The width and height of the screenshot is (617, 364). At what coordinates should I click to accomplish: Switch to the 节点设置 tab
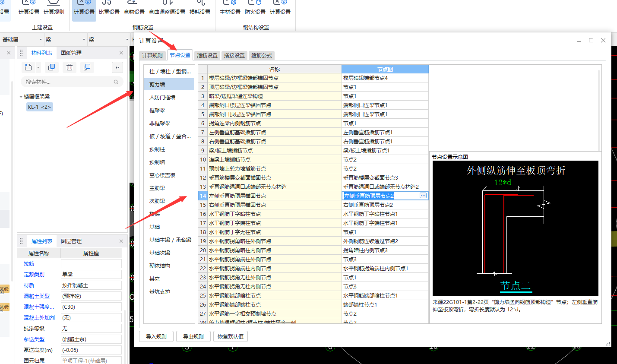coord(180,55)
